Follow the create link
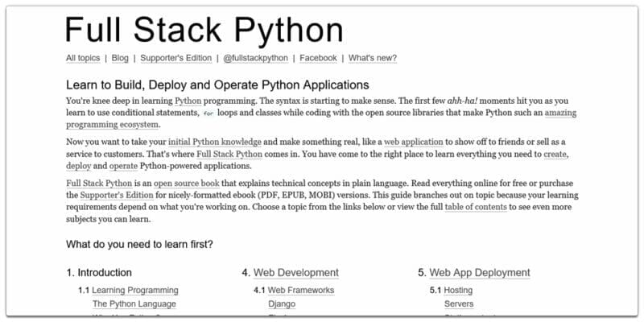The height and width of the screenshot is (322, 644). (555, 155)
